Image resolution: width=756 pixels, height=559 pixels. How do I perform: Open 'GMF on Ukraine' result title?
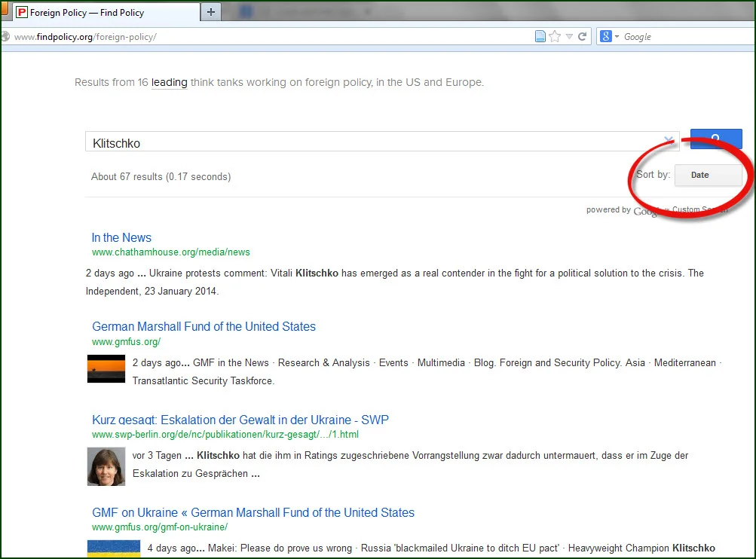tap(253, 513)
